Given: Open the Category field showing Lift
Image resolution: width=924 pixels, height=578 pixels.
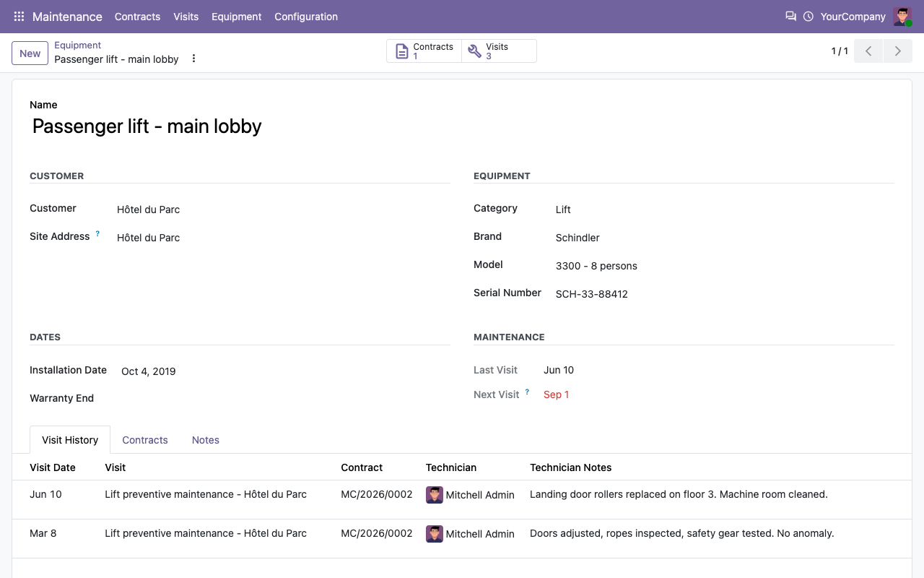Looking at the screenshot, I should [x=725, y=210].
